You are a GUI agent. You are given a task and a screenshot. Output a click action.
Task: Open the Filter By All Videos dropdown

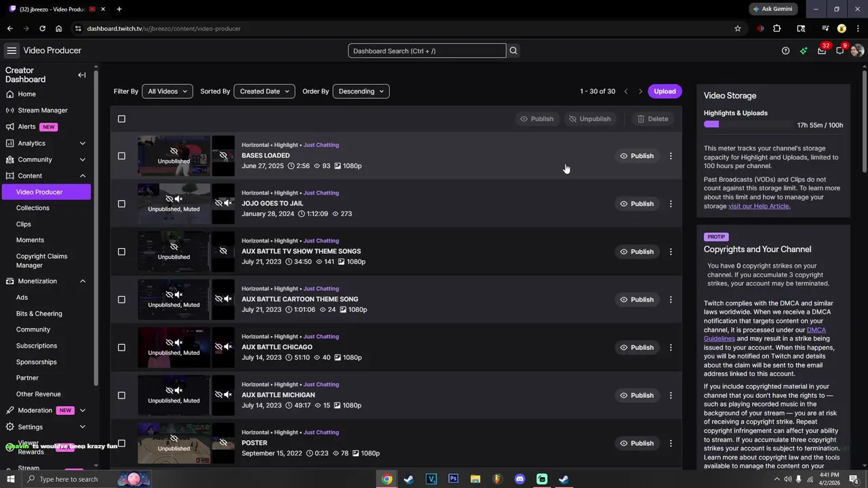(167, 91)
